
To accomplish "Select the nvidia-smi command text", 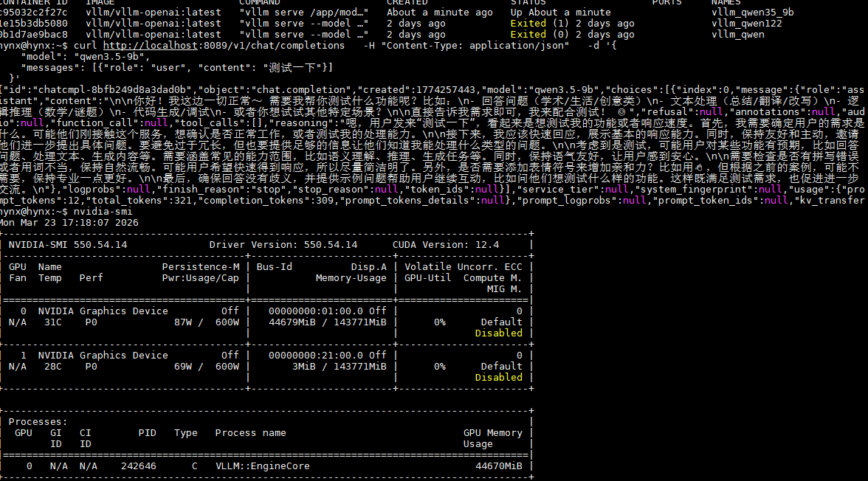I will click(103, 212).
